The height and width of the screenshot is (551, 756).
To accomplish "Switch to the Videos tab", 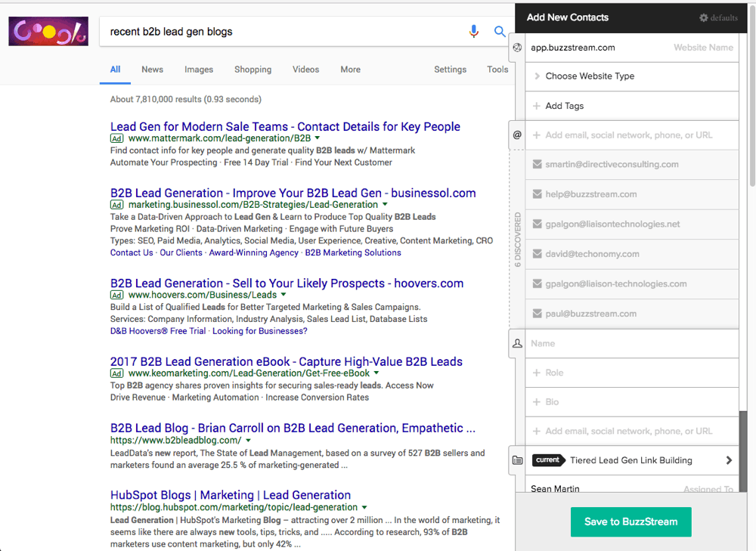I will pos(305,70).
